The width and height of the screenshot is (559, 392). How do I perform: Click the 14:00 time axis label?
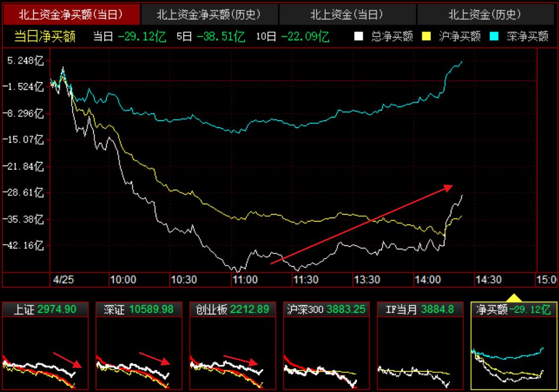(428, 280)
